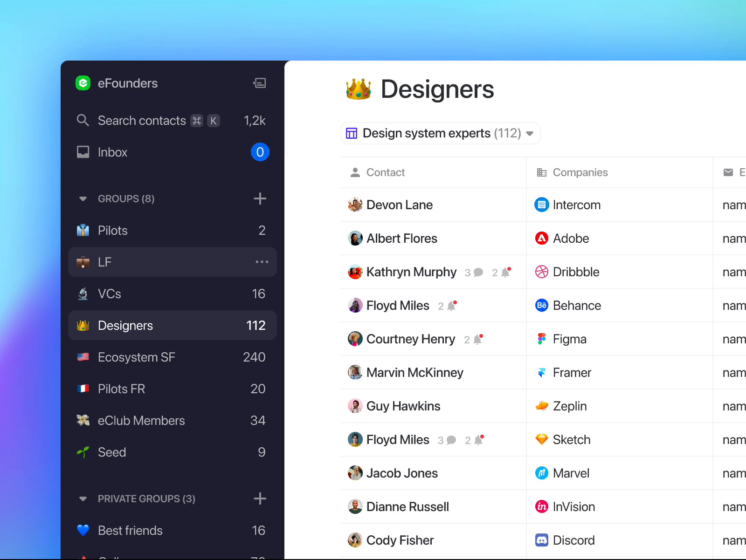Open the eClub Members group
746x560 pixels.
tap(173, 420)
